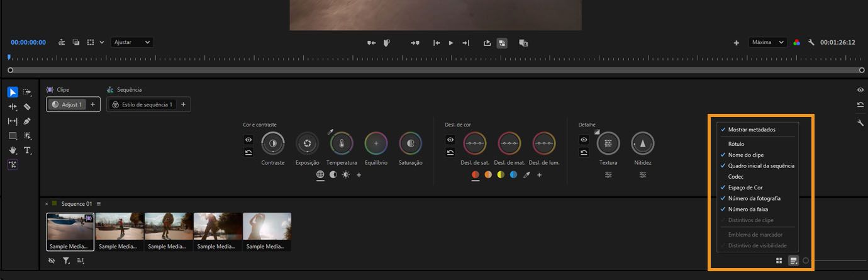Toggle Cor e contraste visibility eye

pos(248,140)
